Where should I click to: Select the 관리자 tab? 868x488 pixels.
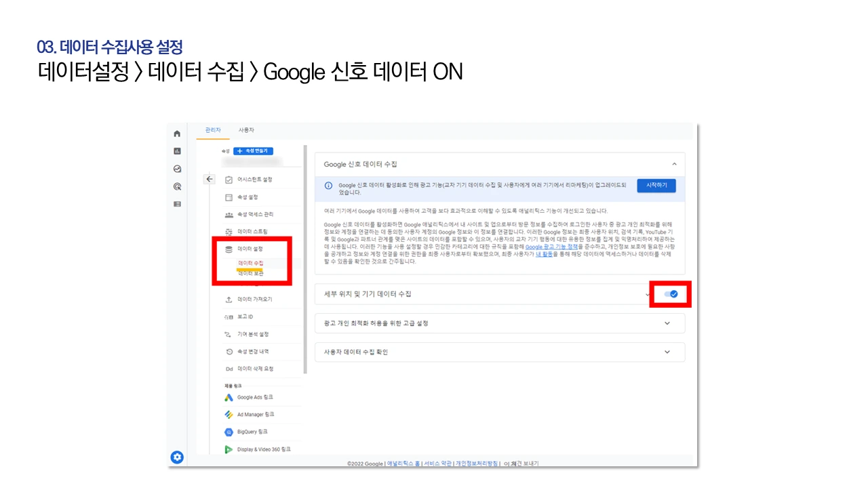click(x=214, y=129)
